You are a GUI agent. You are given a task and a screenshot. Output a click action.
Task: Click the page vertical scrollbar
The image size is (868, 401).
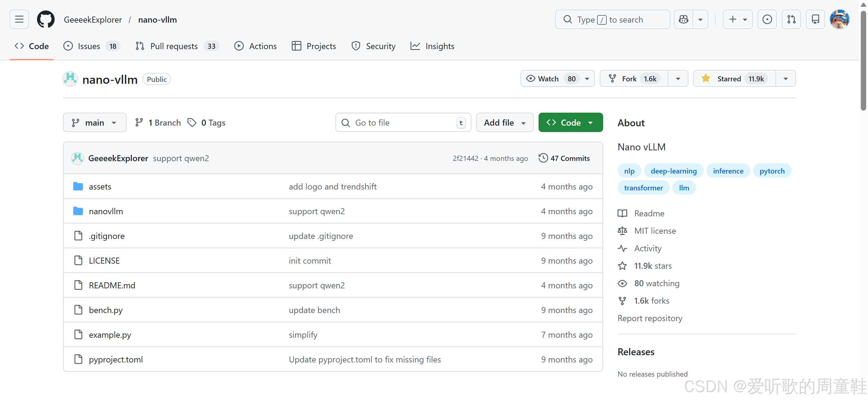point(863,61)
